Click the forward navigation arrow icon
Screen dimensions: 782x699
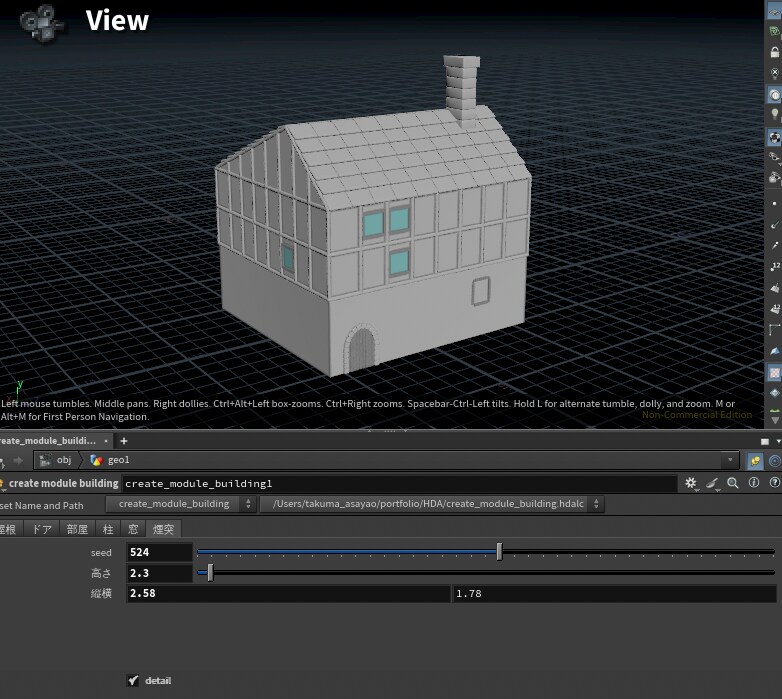[18, 460]
